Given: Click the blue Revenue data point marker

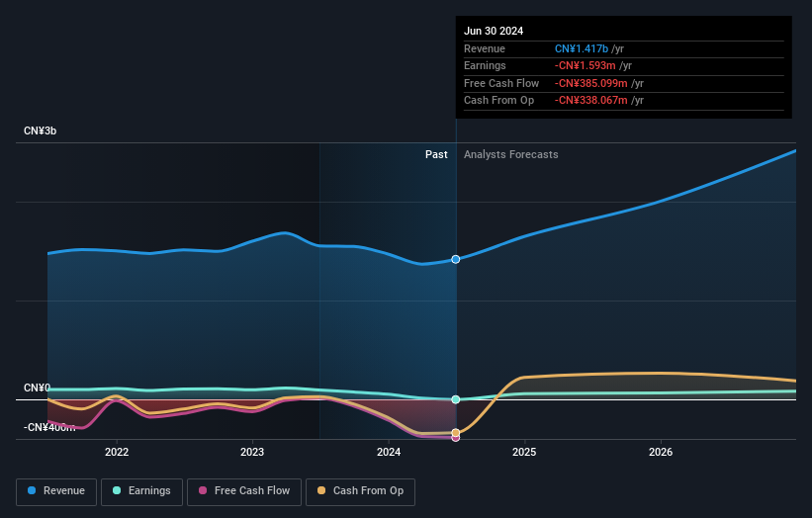Looking at the screenshot, I should point(456,259).
